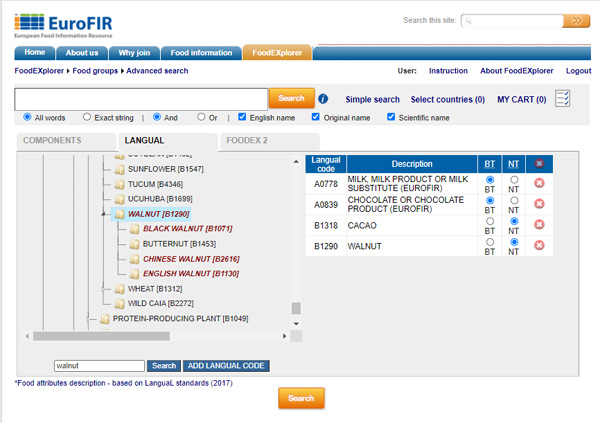Click the tree scroll down arrow
The width and height of the screenshot is (600, 423).
296,323
